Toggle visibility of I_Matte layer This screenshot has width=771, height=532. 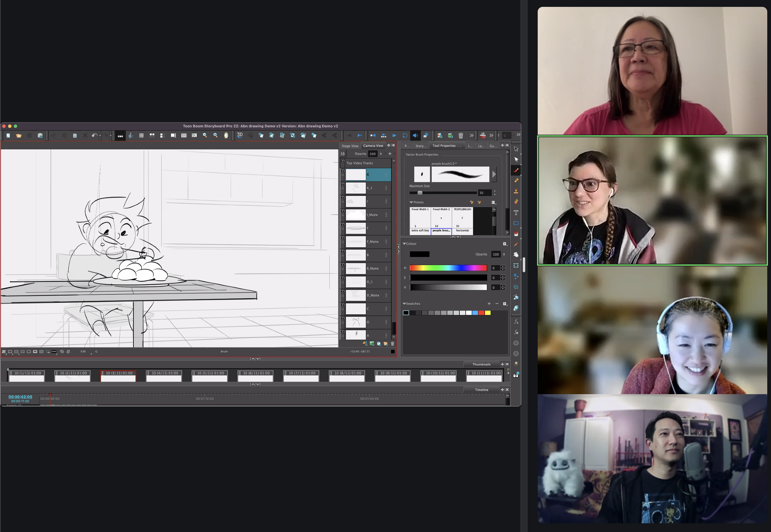343,211
